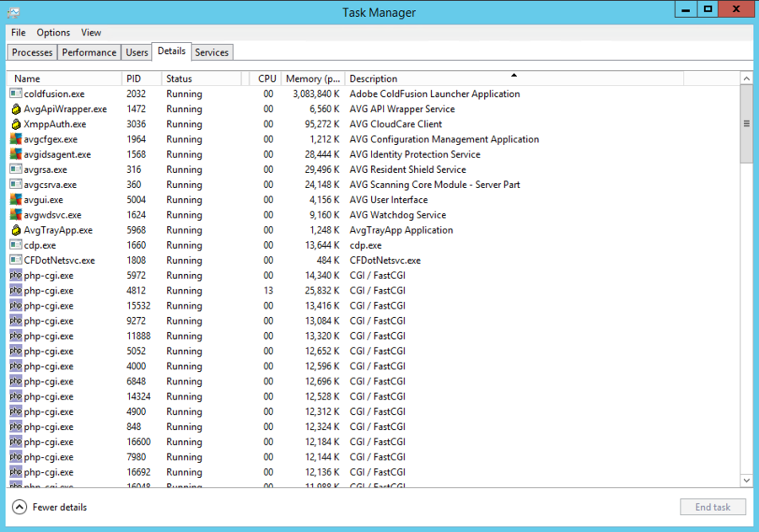The image size is (759, 532).
Task: Select the php-cgi.exe row with PID 4812
Action: pos(211,291)
